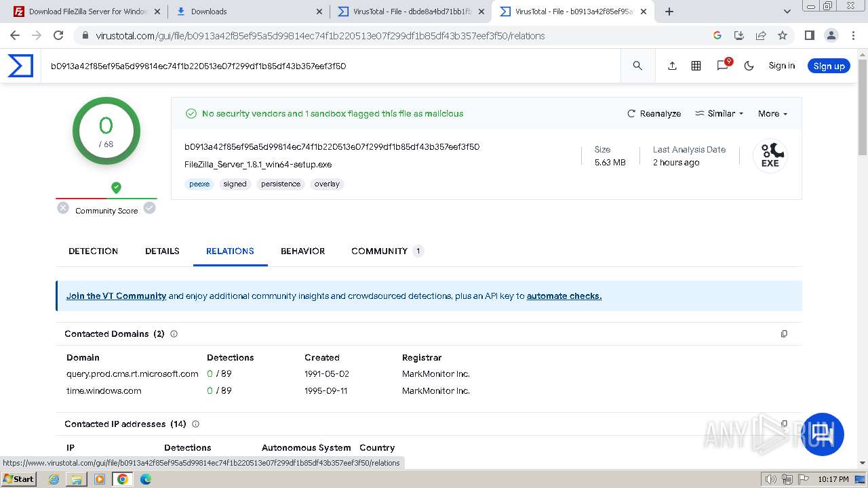Click the Contacted IP addresses info icon
The image size is (868, 488).
[195, 424]
